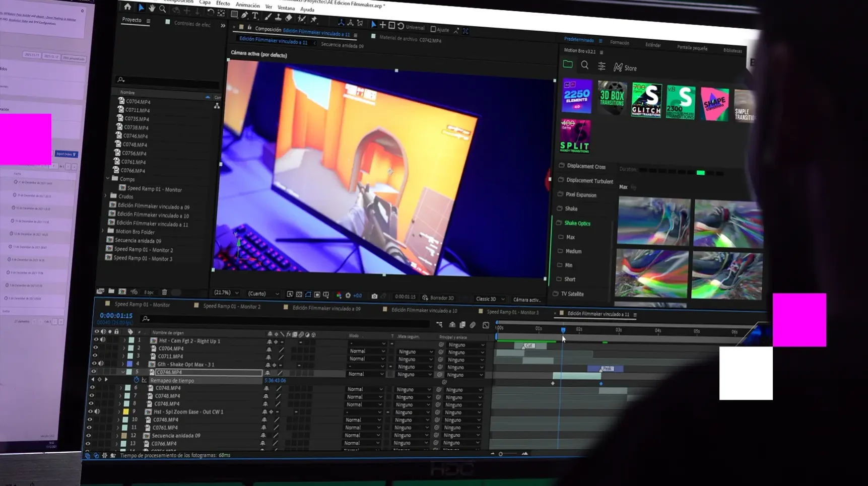Open the Animación menu
Viewport: 868px width, 486px height.
pos(247,5)
